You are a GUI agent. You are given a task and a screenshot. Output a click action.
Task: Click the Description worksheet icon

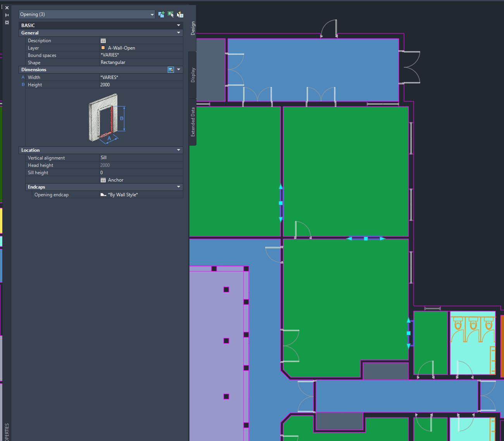(103, 40)
